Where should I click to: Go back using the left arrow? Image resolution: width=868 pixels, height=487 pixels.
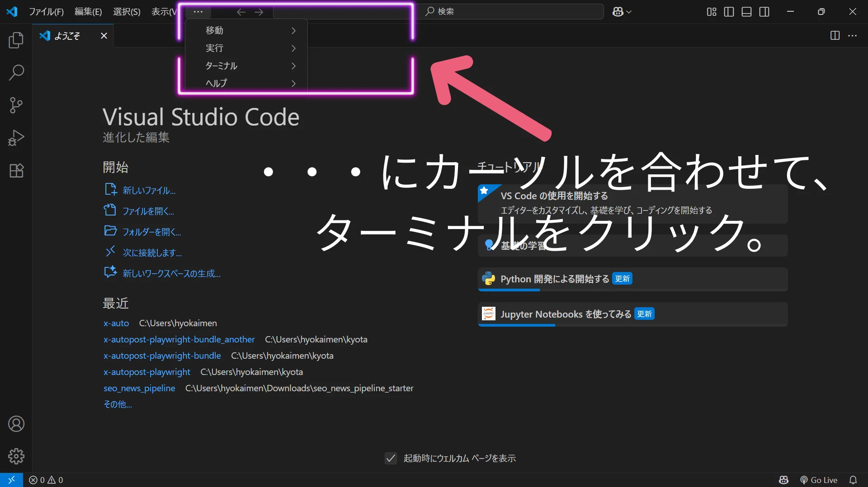pyautogui.click(x=241, y=12)
